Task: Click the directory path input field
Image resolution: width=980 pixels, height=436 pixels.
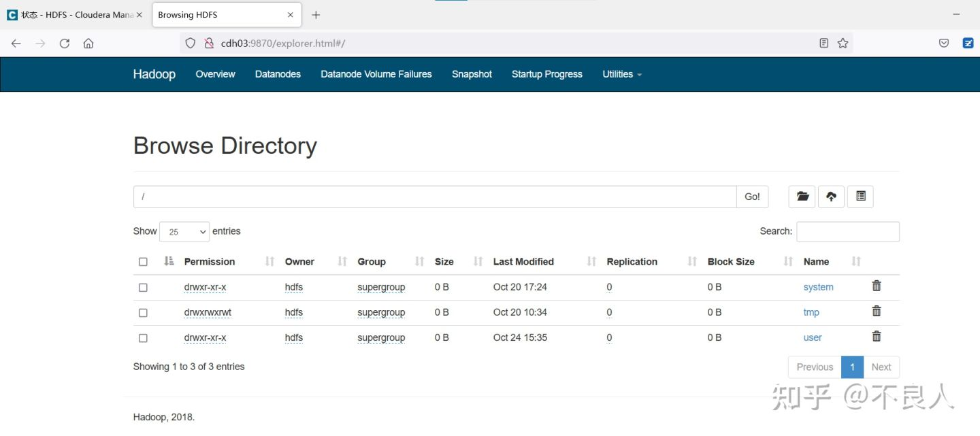Action: point(435,197)
